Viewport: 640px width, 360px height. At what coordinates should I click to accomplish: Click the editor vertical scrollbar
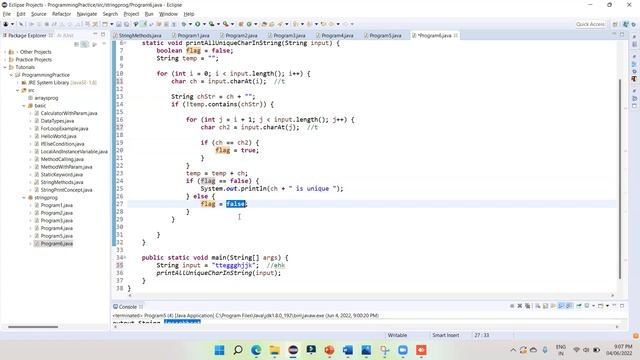(x=620, y=180)
